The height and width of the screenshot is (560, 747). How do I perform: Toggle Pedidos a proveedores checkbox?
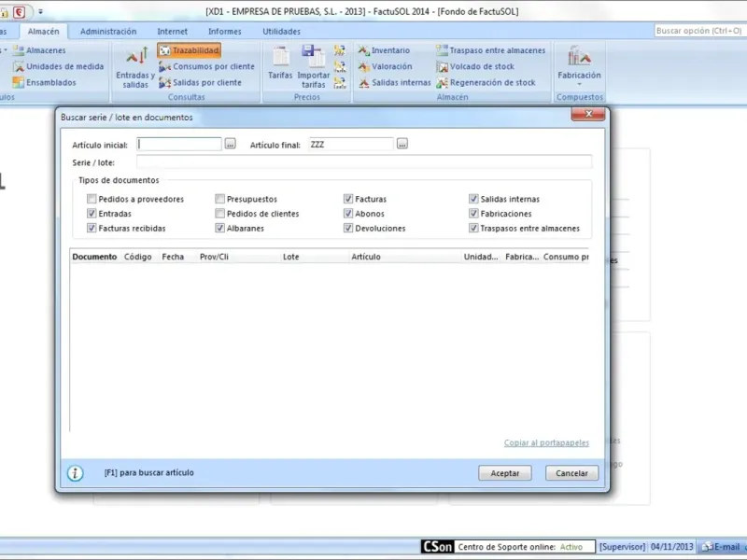tap(92, 199)
